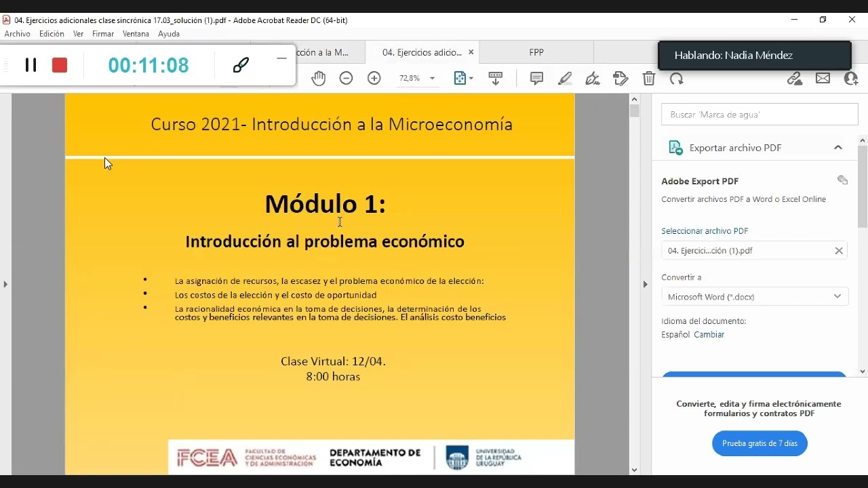The image size is (868, 488).
Task: Send the file by email
Action: pyautogui.click(x=823, y=79)
